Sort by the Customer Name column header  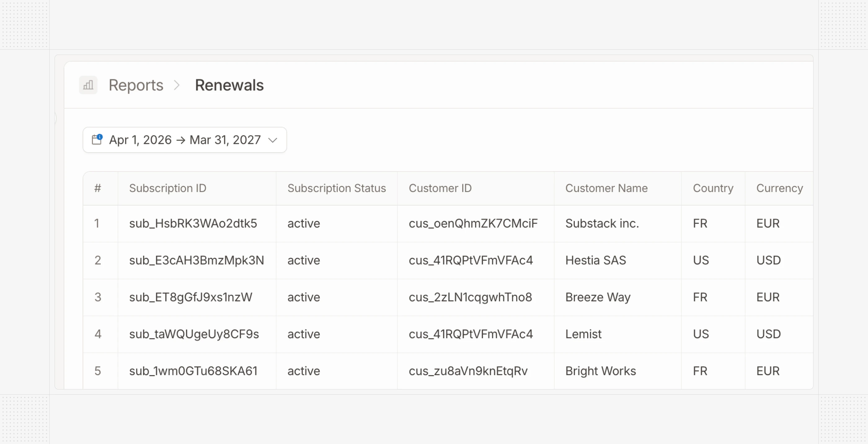606,188
